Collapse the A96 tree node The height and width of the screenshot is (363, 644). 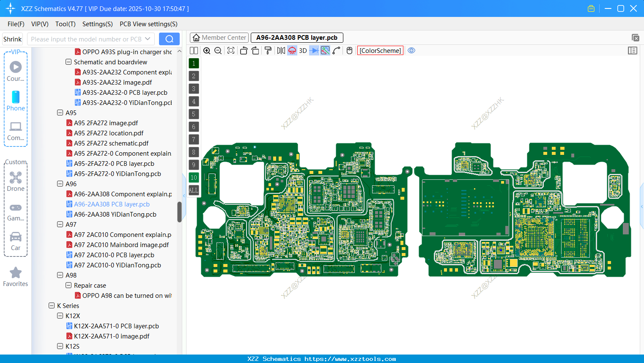pyautogui.click(x=60, y=184)
